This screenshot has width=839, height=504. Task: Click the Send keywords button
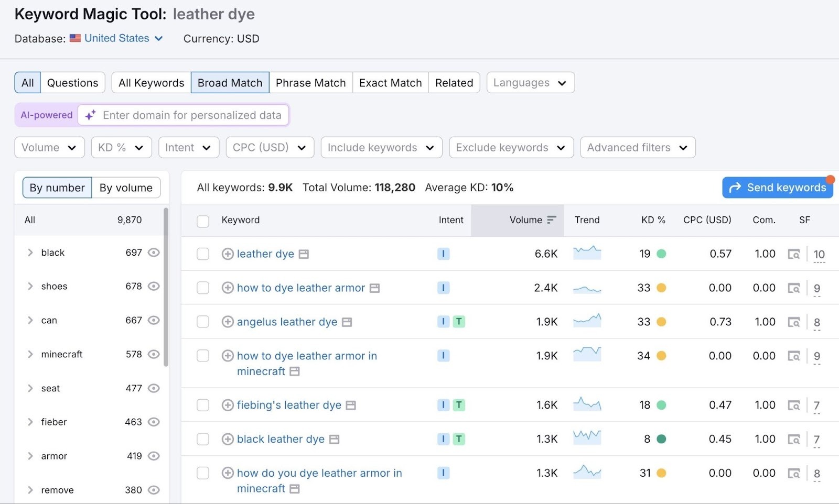(778, 187)
